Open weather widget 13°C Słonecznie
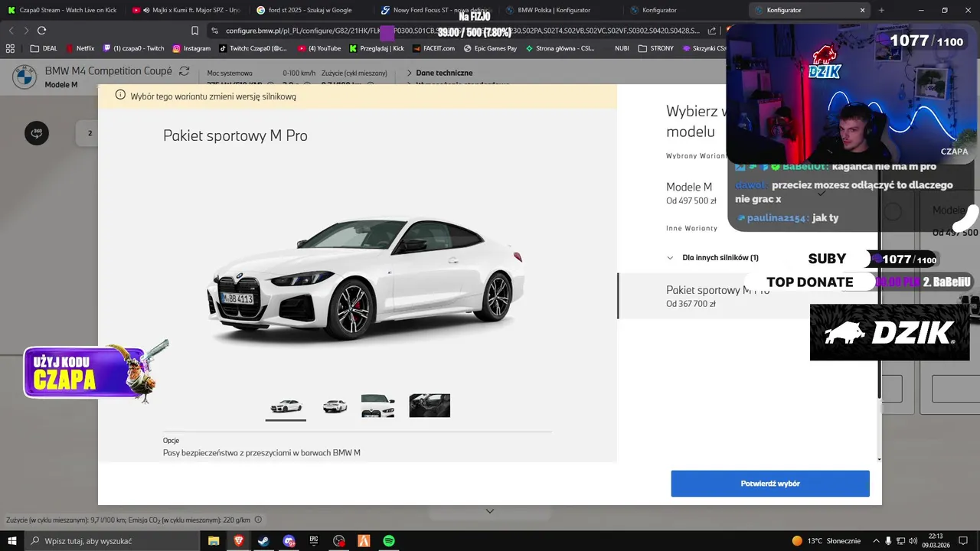 (826, 541)
